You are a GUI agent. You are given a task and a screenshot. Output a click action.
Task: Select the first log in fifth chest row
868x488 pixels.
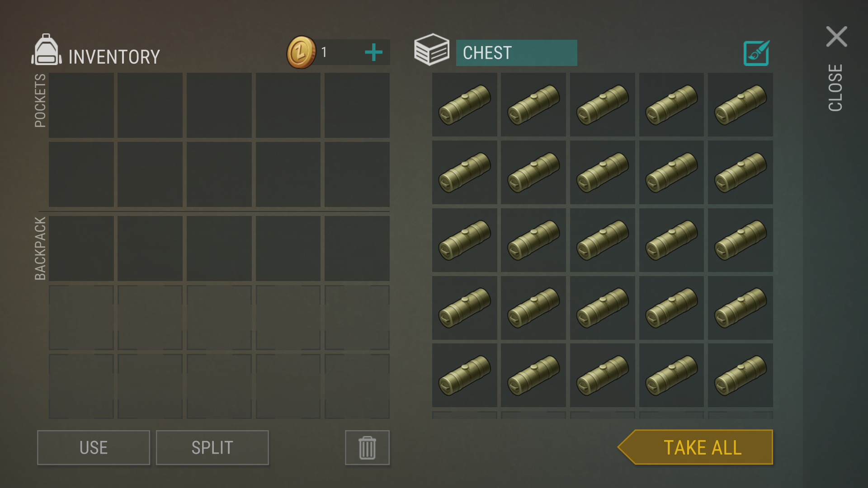(464, 375)
